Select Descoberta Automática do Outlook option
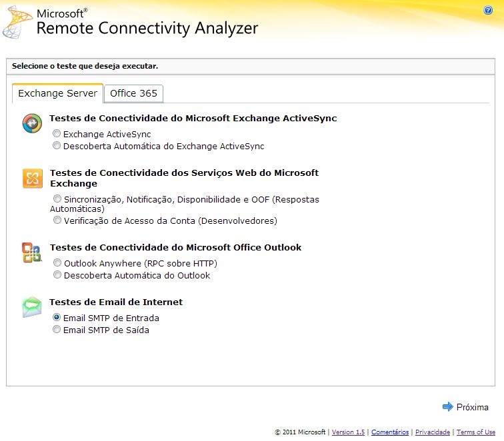Screen dimensions: 504x441 [x=57, y=275]
